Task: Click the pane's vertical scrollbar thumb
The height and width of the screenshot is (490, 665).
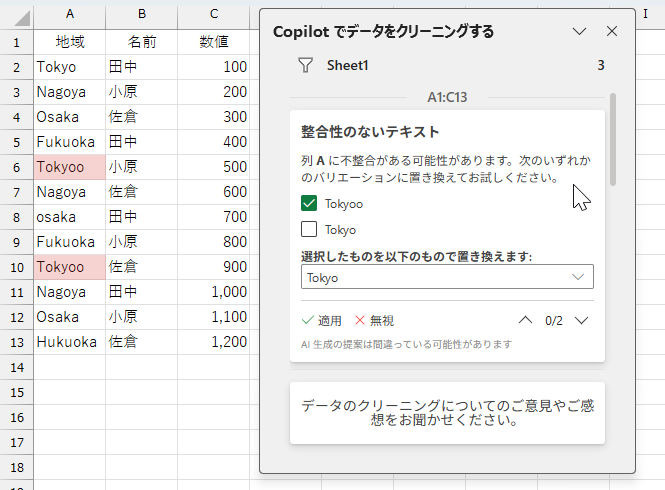Action: point(612,139)
